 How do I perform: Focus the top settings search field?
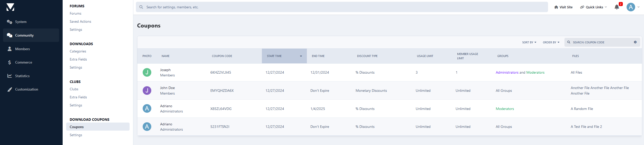[x=342, y=7]
